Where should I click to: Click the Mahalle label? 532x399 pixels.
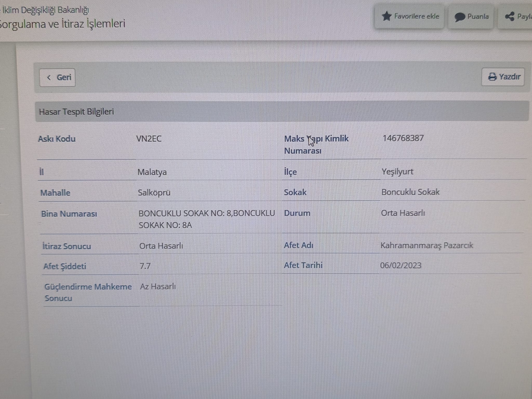pos(55,193)
